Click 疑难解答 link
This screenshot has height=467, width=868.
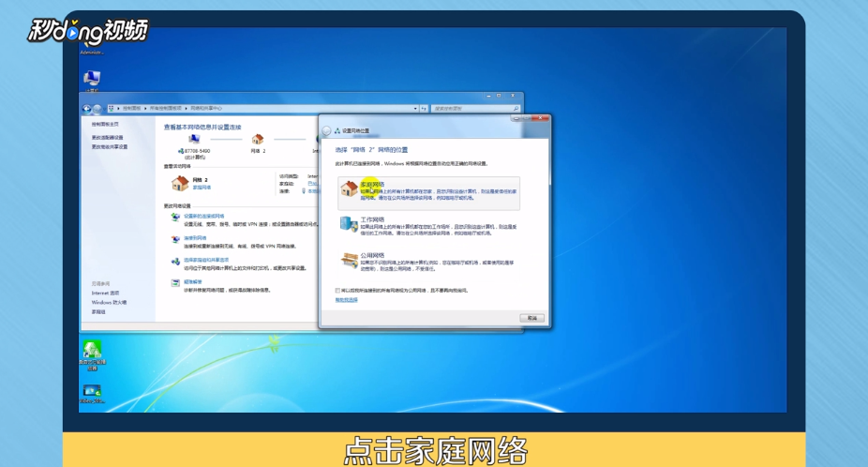193,282
